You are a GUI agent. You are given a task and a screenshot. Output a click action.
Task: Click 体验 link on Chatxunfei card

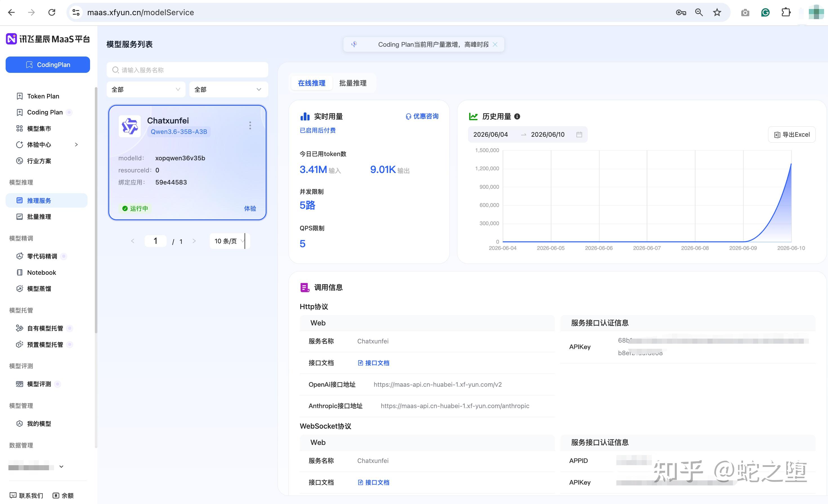(x=250, y=208)
